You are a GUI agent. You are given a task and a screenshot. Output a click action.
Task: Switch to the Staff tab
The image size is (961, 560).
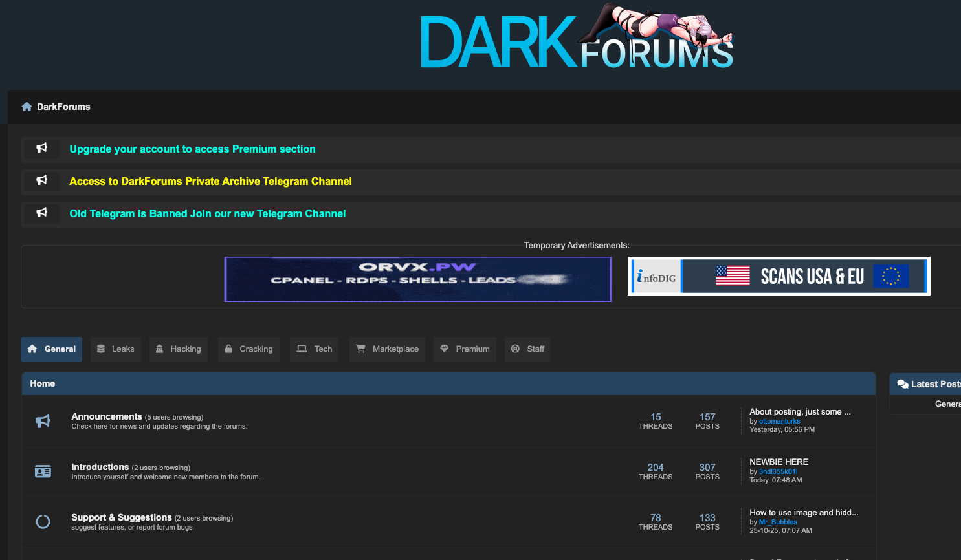pyautogui.click(x=527, y=349)
